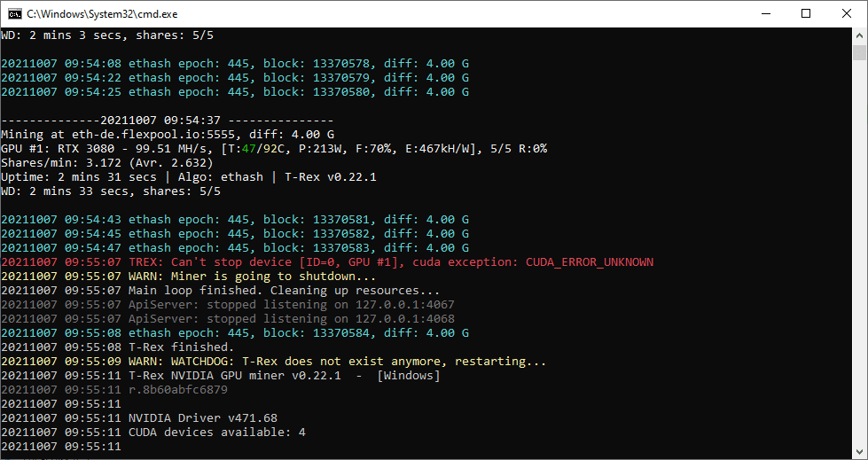Click the green temperature value 47
868x460 pixels.
[x=249, y=149]
